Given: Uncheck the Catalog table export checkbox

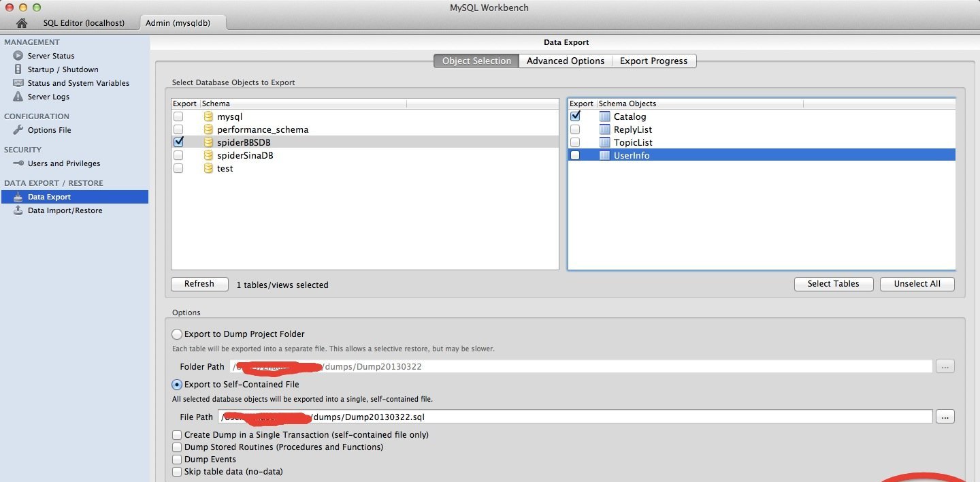Looking at the screenshot, I should 575,116.
